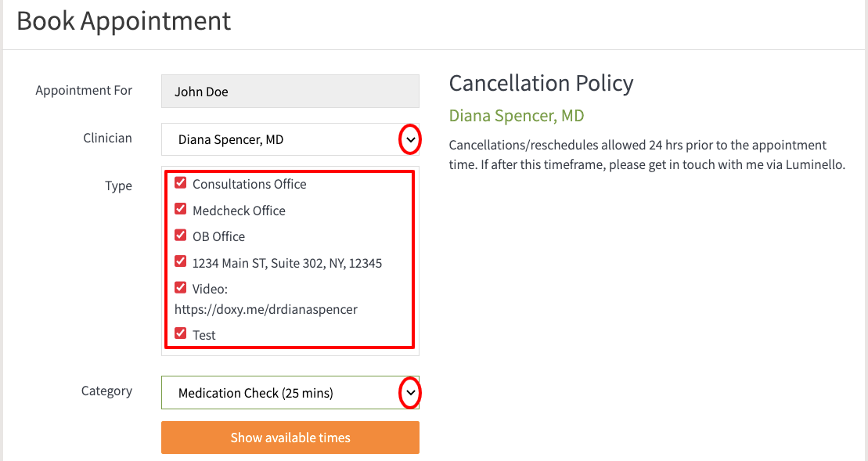The image size is (868, 461).
Task: Select the Diana Spencer, MD clinician field
Action: [290, 139]
